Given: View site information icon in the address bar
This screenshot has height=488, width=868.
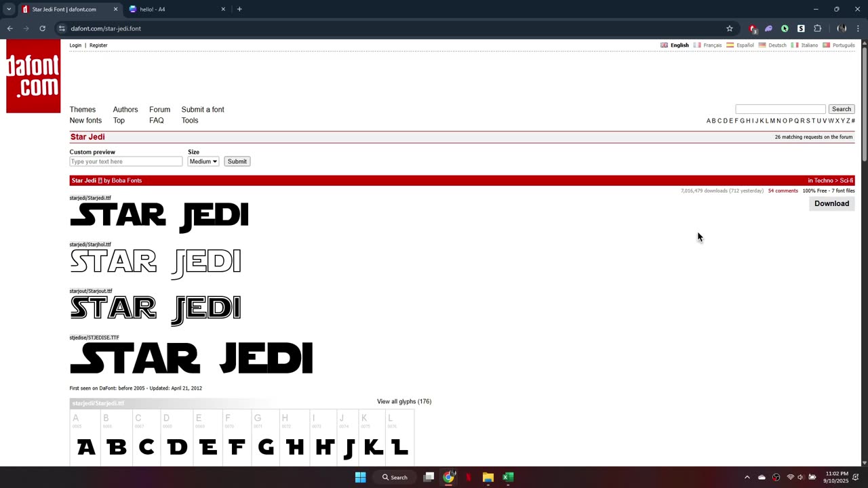Looking at the screenshot, I should click(x=62, y=28).
